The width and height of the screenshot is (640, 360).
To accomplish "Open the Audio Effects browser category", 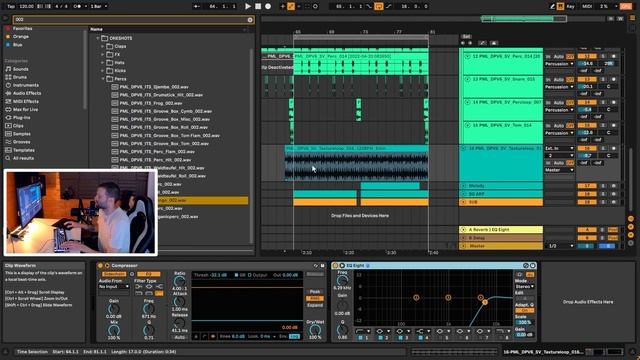I will (x=27, y=93).
